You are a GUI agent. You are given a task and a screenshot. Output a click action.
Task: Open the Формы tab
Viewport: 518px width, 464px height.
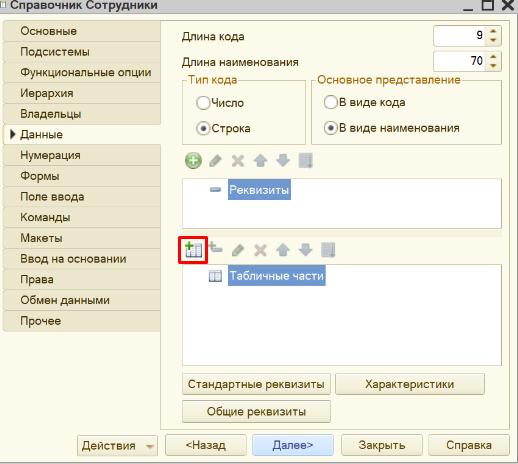coord(82,176)
